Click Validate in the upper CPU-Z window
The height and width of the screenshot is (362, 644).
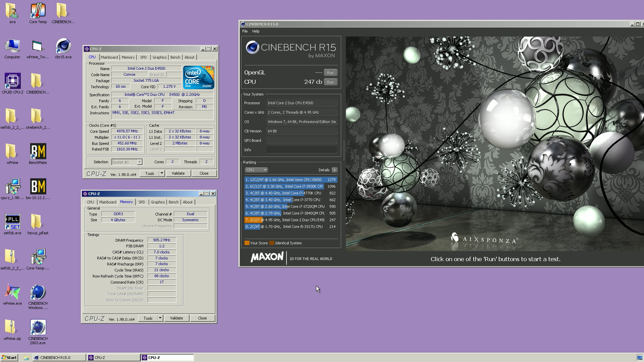[178, 173]
